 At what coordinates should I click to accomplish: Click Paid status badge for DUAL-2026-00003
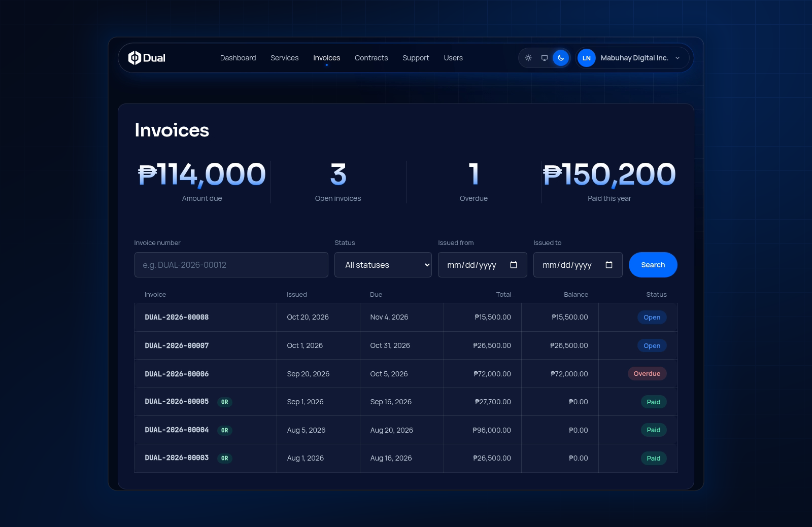(x=654, y=459)
